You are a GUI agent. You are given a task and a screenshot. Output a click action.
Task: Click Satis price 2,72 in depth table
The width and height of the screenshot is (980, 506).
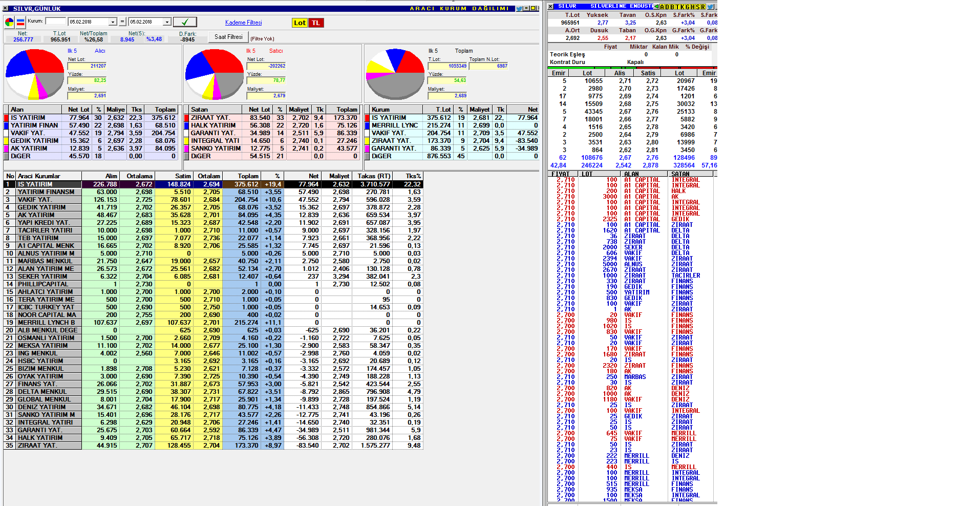(x=652, y=81)
